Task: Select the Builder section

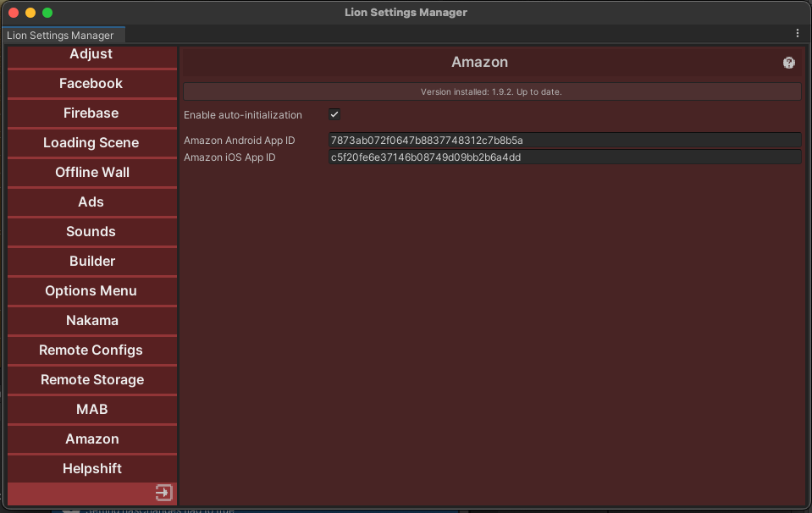Action: [x=92, y=261]
